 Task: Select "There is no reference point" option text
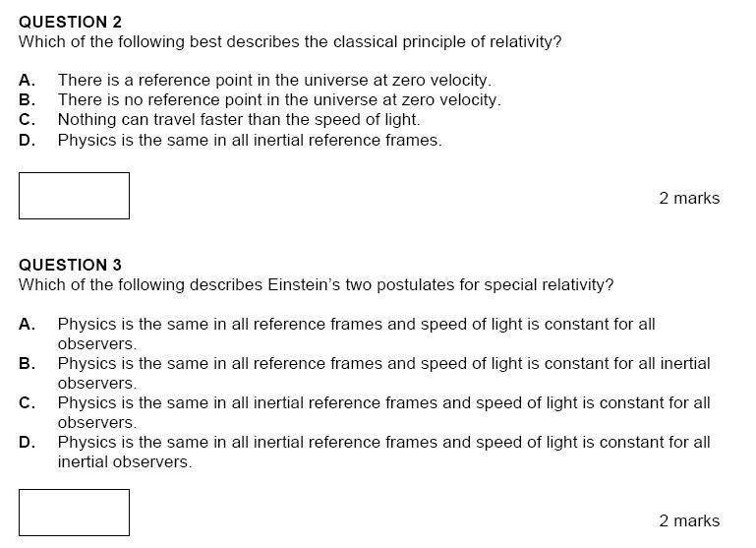pos(279,99)
